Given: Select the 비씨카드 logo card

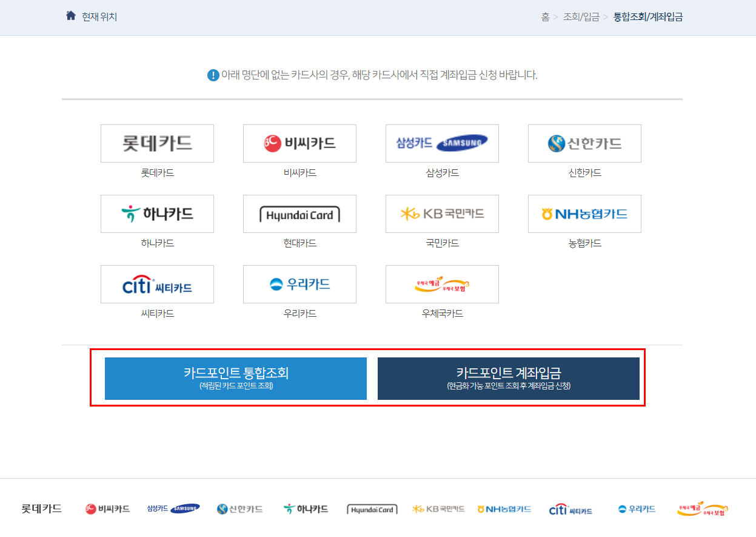Looking at the screenshot, I should pos(299,143).
